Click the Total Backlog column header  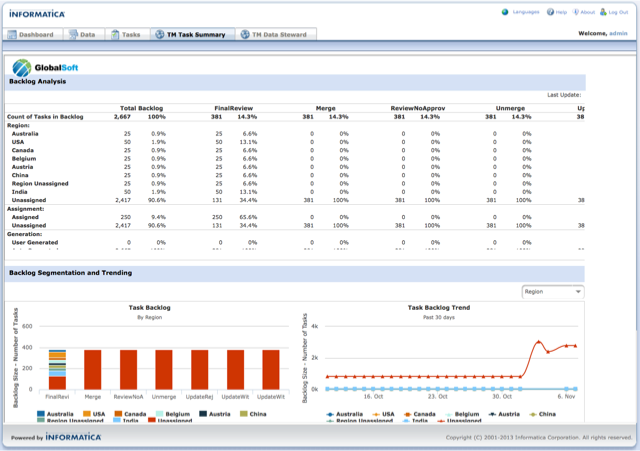(x=141, y=108)
